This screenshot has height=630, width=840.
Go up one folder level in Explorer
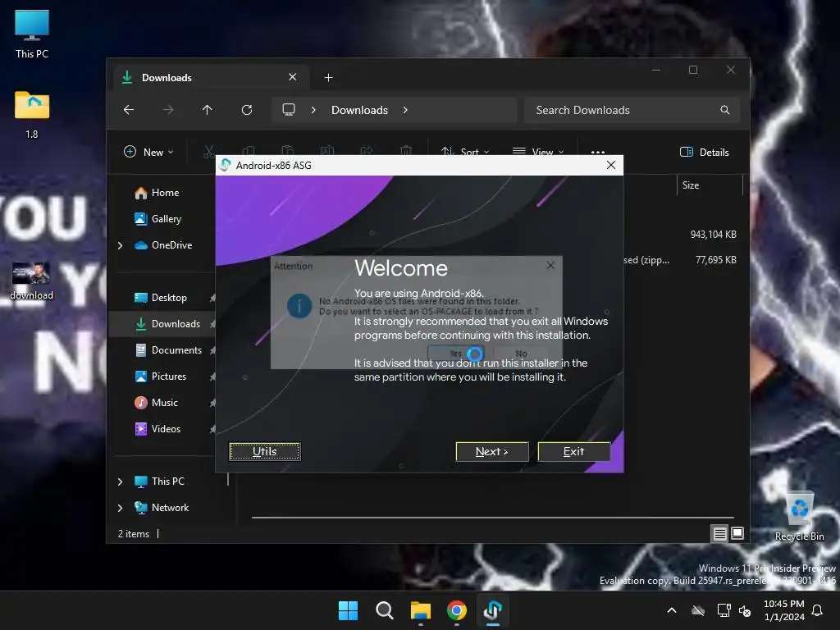[x=208, y=110]
